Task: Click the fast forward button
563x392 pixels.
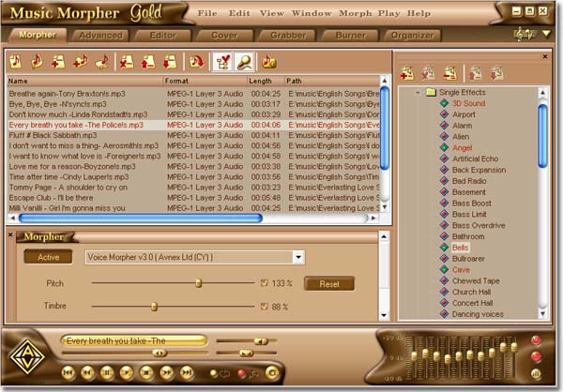Action: [x=167, y=373]
